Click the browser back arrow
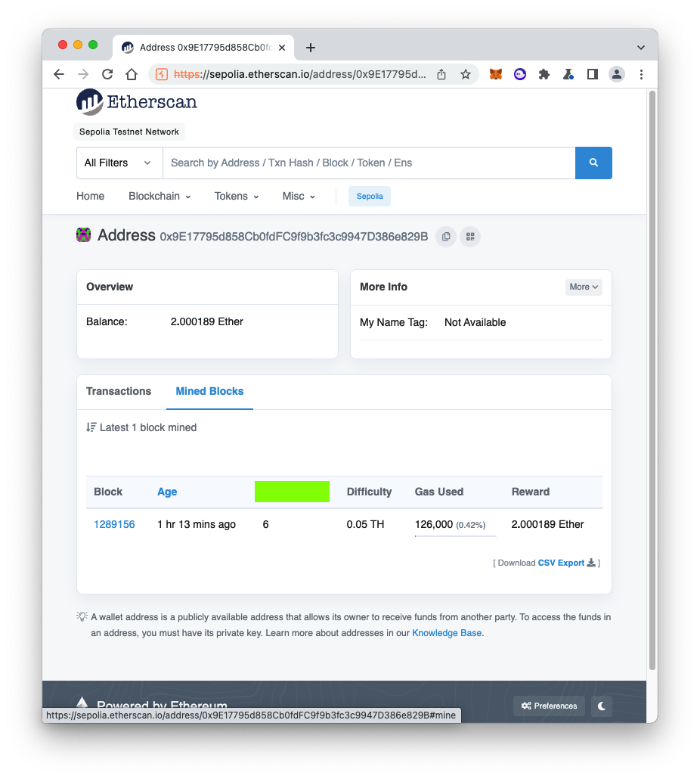Viewport: 700px width, 779px height. [x=58, y=75]
